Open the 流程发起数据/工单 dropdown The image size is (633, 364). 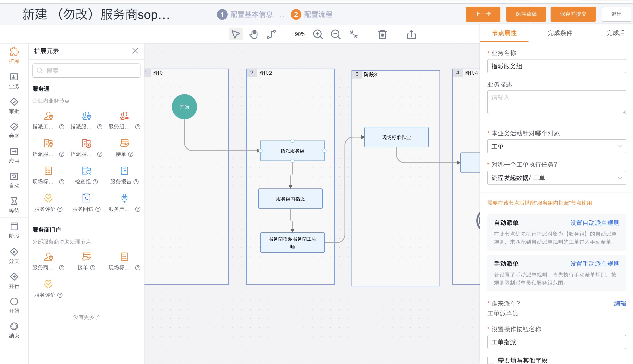[556, 178]
